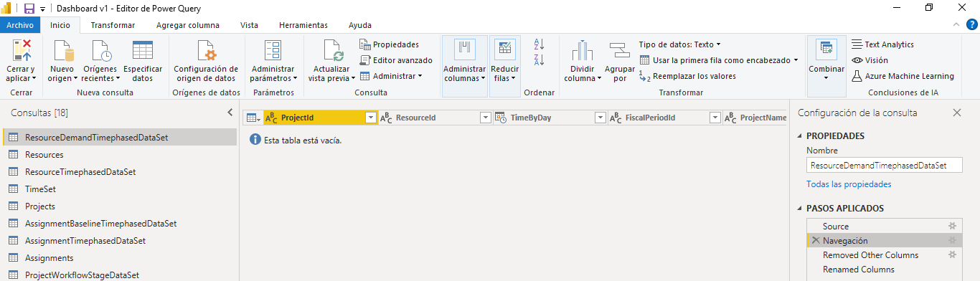Open the ProjectId column filter dropdown

click(371, 118)
